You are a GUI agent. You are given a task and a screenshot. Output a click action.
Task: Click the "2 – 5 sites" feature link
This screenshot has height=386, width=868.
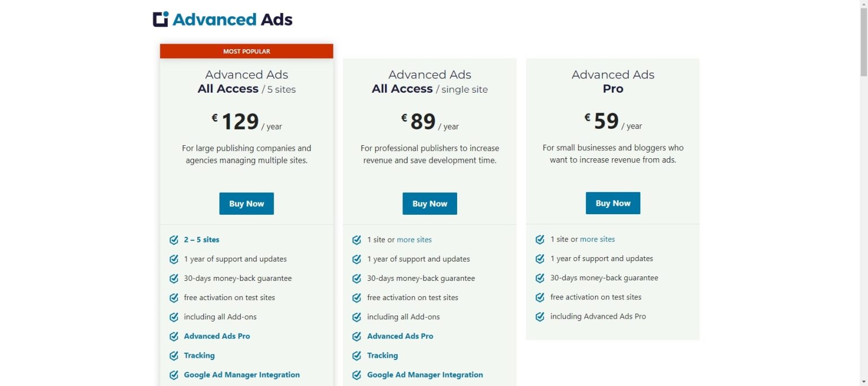click(201, 240)
